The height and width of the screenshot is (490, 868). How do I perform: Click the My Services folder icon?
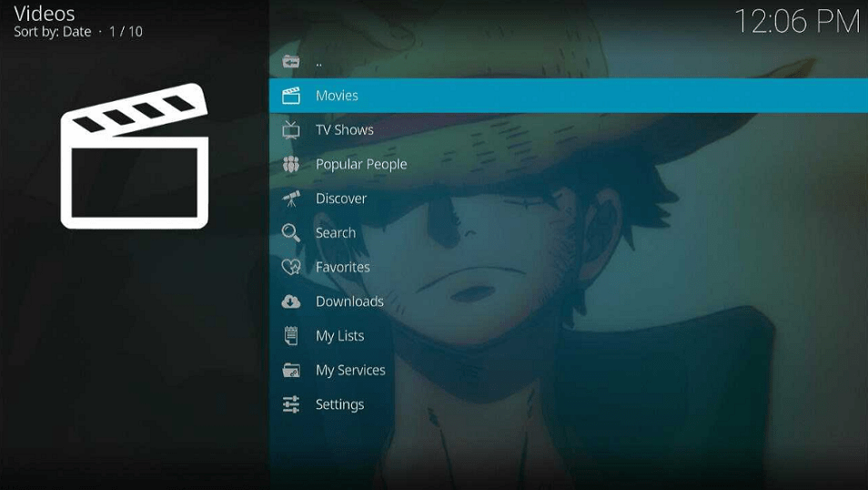click(290, 371)
